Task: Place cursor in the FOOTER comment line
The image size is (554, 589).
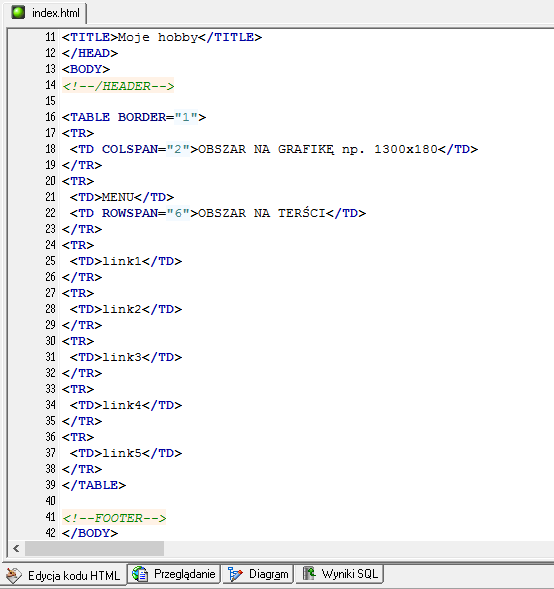Action: (x=114, y=518)
